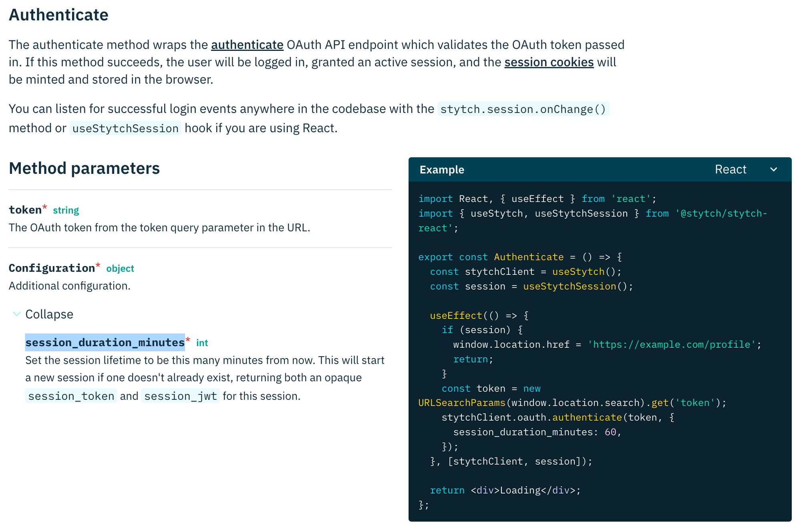Click the stytchClient.oauth.authenticate code call
The height and width of the screenshot is (532, 801).
(558, 417)
